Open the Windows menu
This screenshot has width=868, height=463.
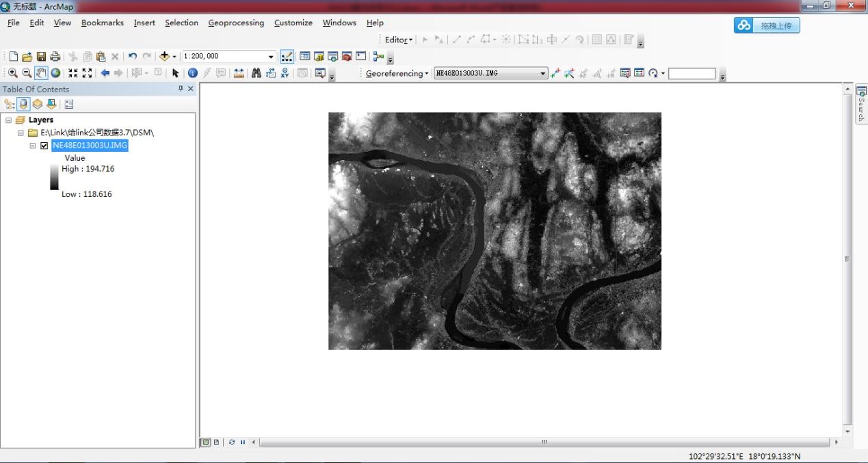[x=339, y=23]
